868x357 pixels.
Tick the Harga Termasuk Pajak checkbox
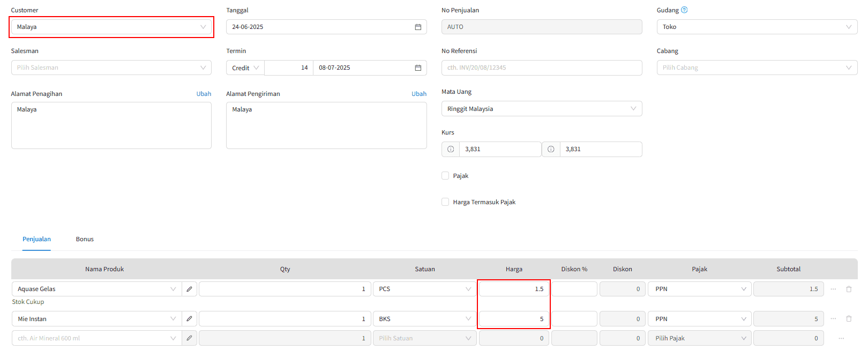pyautogui.click(x=445, y=202)
